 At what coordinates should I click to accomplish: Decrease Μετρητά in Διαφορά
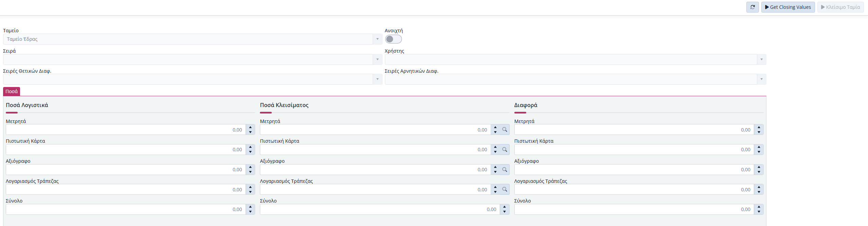coord(759,132)
